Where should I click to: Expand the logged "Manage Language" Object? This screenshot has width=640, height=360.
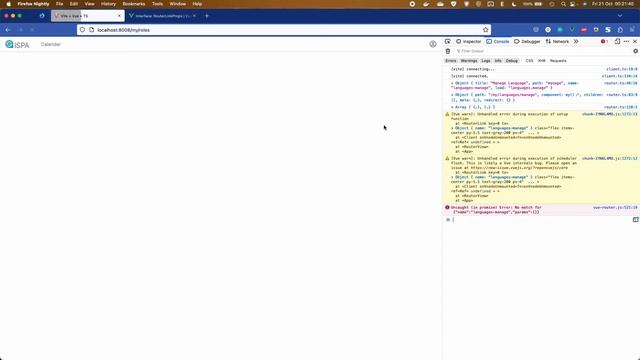tap(452, 83)
